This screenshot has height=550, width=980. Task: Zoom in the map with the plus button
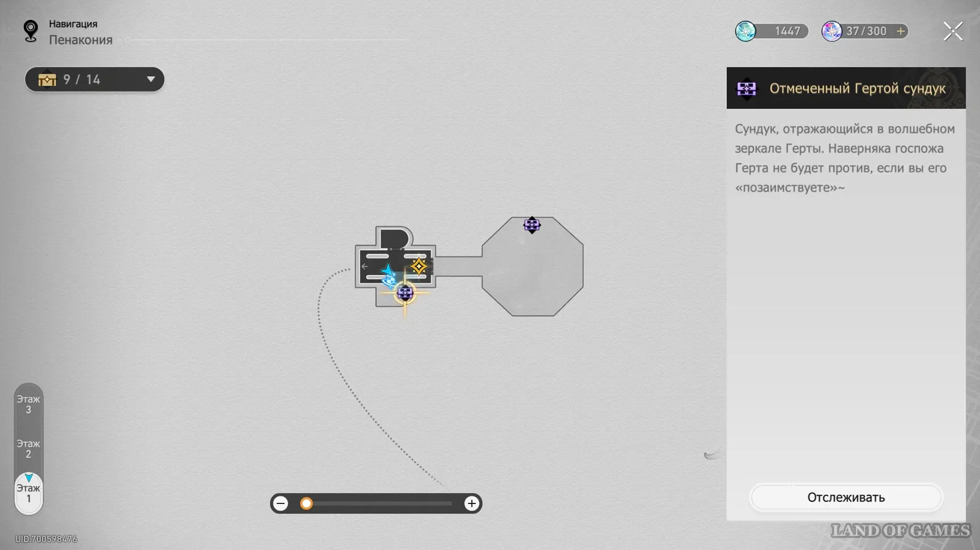(471, 503)
